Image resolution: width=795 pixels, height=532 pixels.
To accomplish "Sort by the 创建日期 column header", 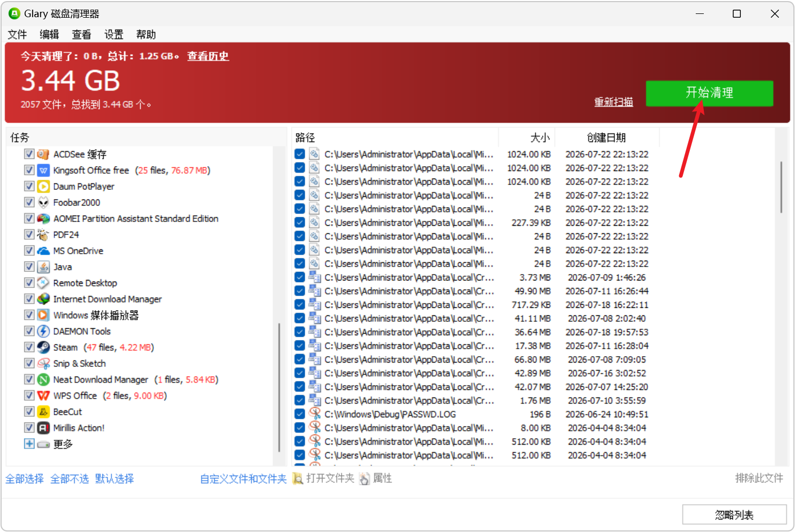I will click(x=607, y=138).
